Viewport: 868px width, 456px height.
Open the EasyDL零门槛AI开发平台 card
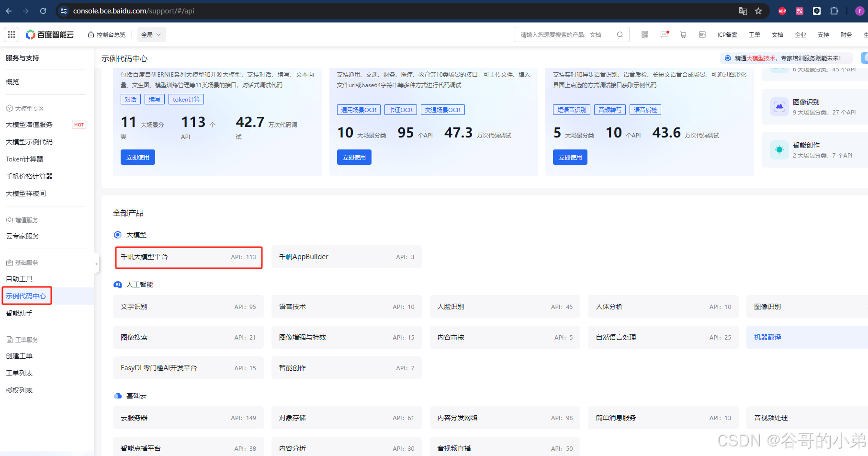pyautogui.click(x=188, y=368)
